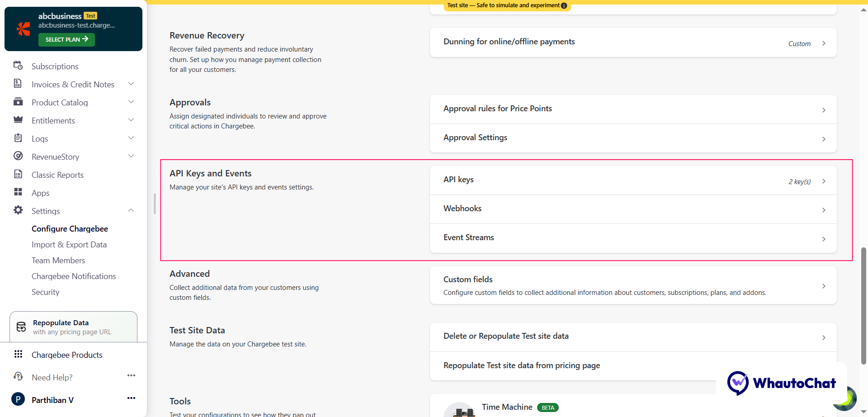Click the SELECT PLAN button
The image size is (868, 417).
coord(66,39)
